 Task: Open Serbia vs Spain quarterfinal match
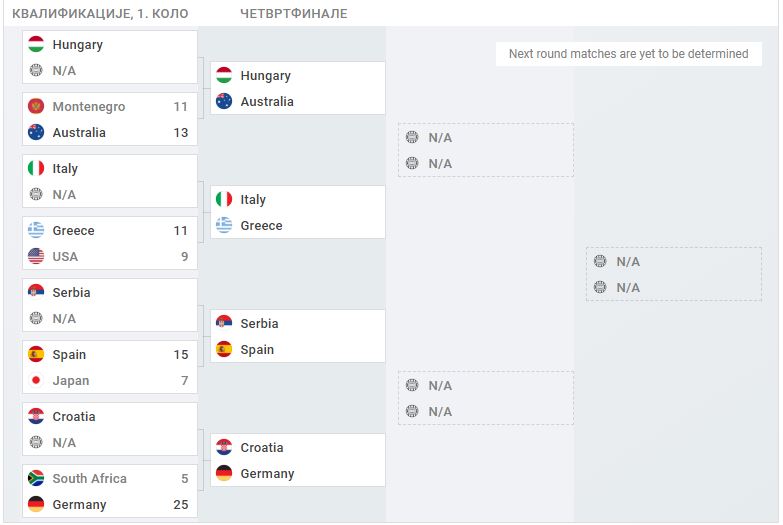coord(298,336)
